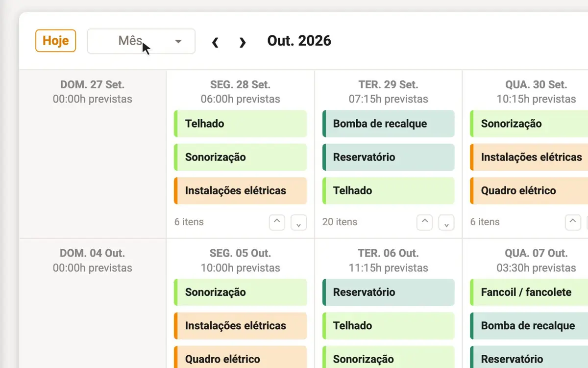Viewport: 588px width, 368px height.
Task: Open Telhado item on SEG. 28 Set.
Action: 240,124
